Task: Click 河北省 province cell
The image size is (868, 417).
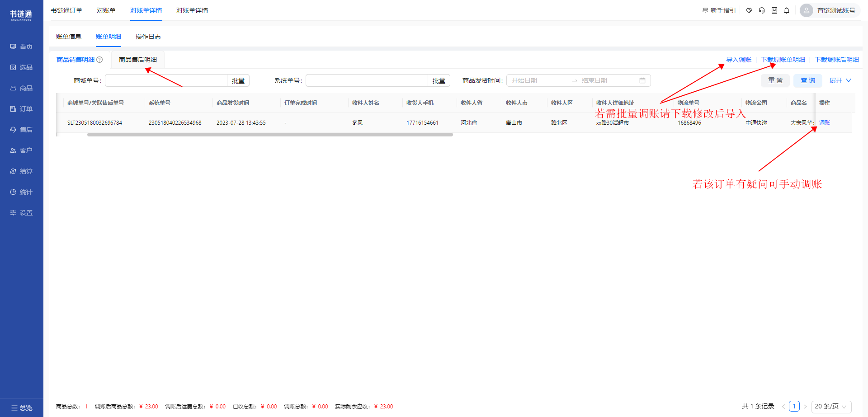Action: (468, 122)
